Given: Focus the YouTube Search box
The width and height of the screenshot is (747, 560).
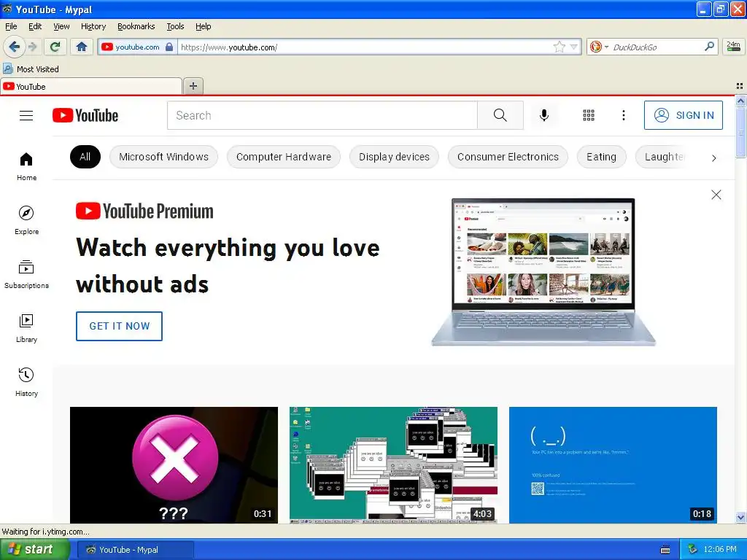Looking at the screenshot, I should coord(322,115).
